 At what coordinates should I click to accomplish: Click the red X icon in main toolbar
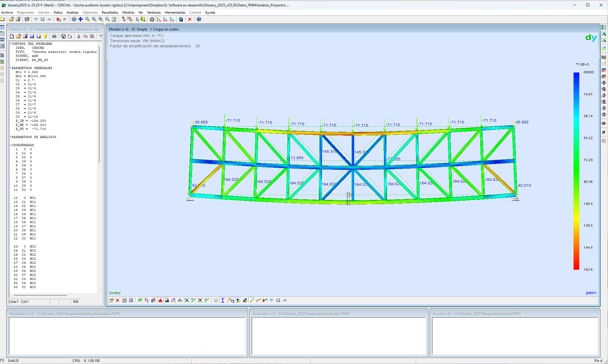point(190,19)
